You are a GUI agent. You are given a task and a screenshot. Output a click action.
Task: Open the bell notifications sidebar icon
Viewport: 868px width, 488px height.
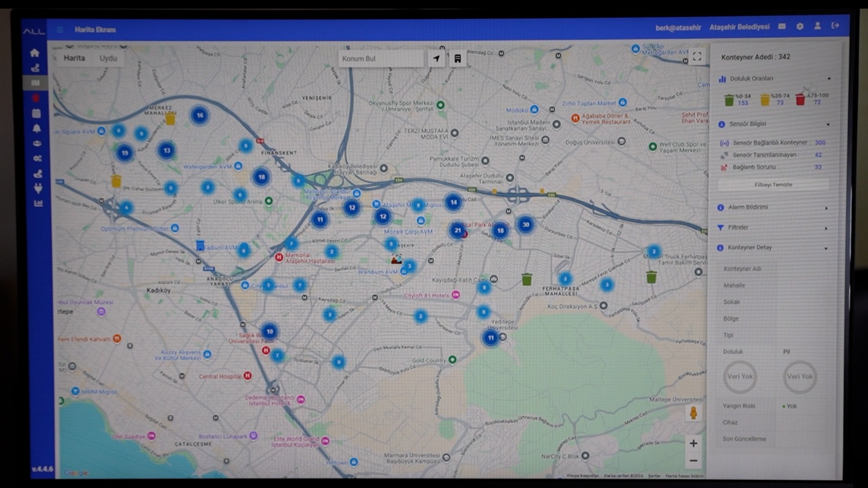click(36, 129)
